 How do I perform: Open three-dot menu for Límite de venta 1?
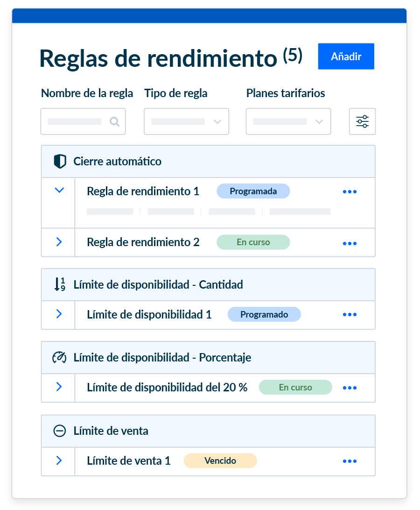point(350,461)
